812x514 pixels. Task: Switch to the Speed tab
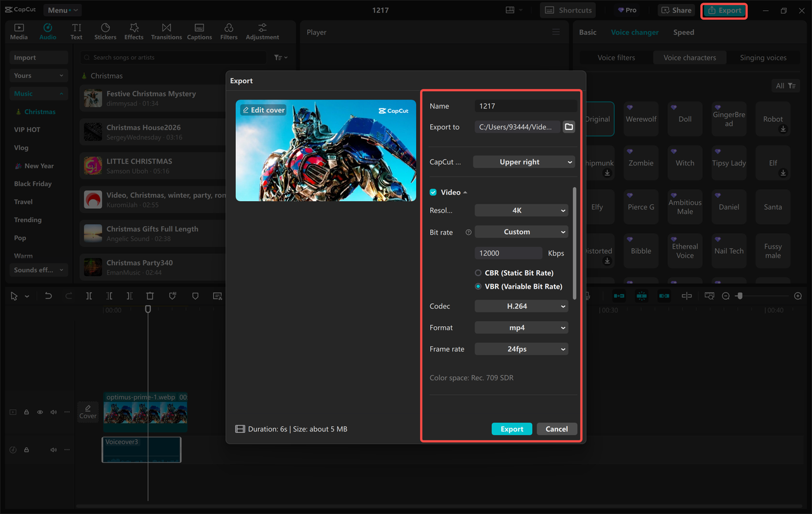[683, 32]
